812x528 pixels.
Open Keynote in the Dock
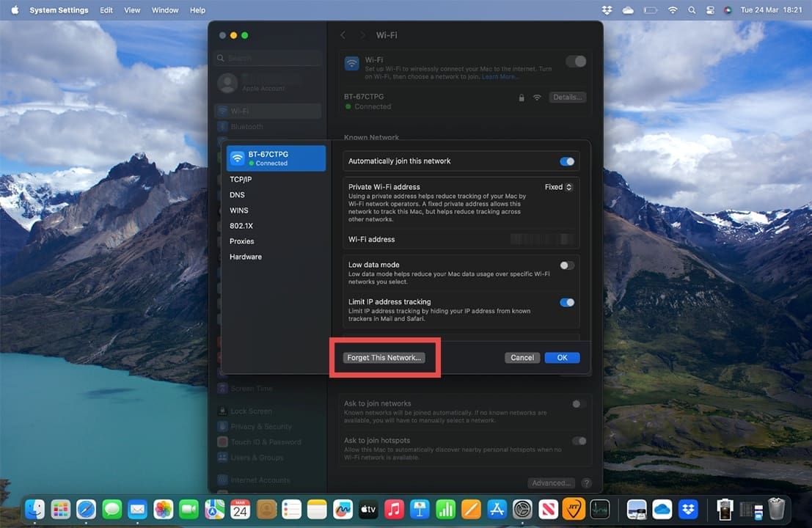coord(420,510)
